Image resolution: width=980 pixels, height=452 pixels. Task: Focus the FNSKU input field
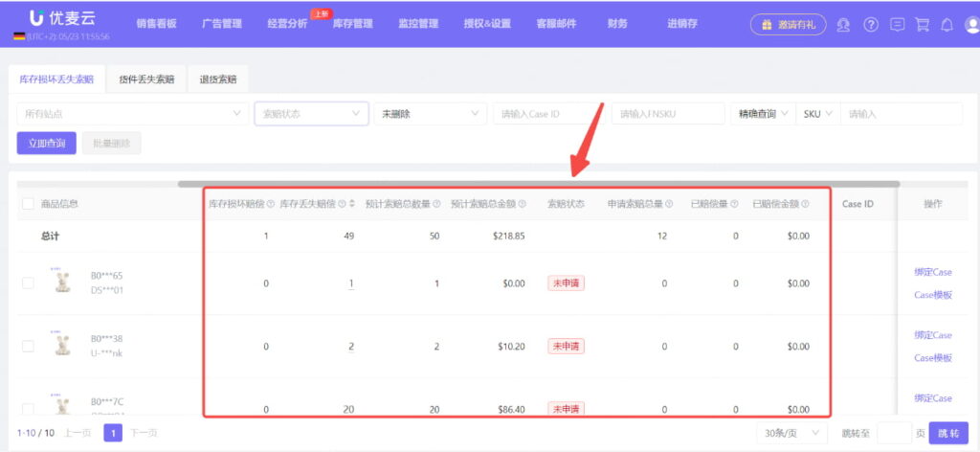(668, 114)
